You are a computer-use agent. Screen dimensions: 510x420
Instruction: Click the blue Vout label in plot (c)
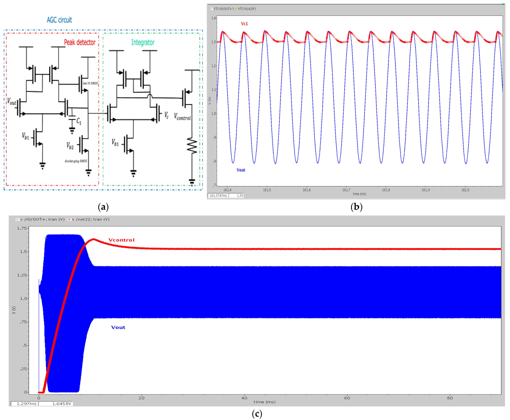click(x=118, y=327)
